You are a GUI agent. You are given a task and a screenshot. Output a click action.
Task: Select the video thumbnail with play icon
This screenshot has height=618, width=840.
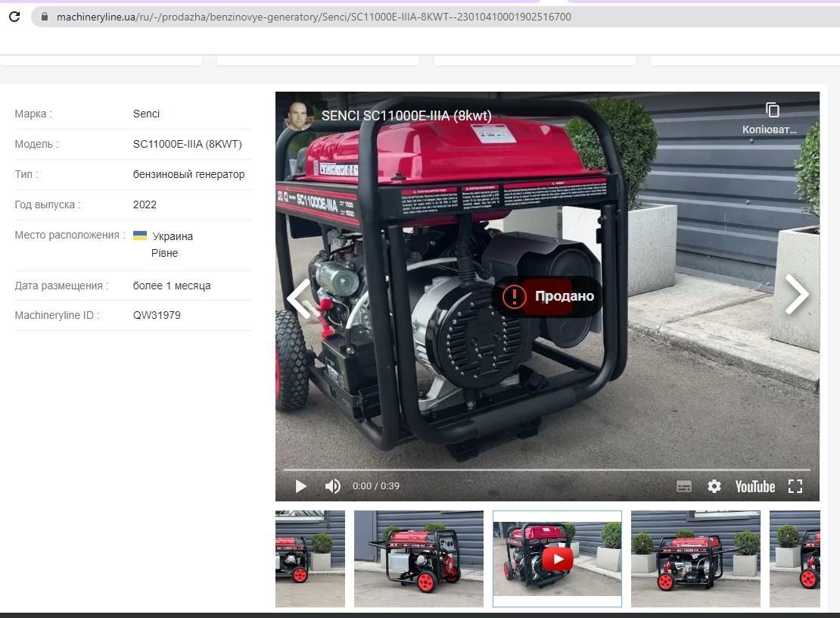[x=557, y=559]
